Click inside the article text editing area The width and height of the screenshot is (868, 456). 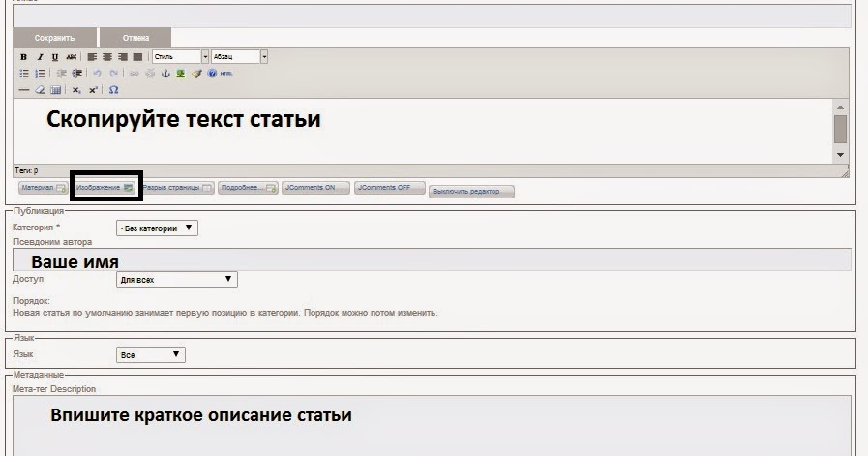pos(424,131)
